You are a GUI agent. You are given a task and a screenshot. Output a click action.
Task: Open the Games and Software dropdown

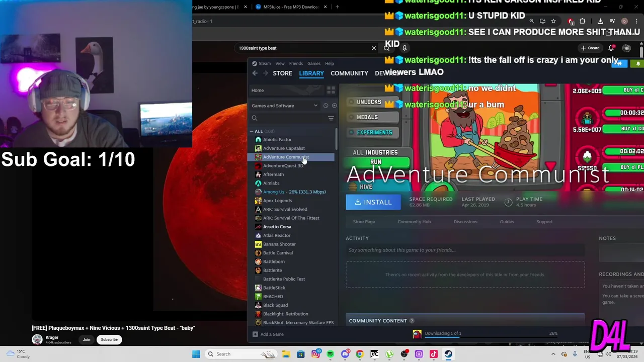point(285,106)
